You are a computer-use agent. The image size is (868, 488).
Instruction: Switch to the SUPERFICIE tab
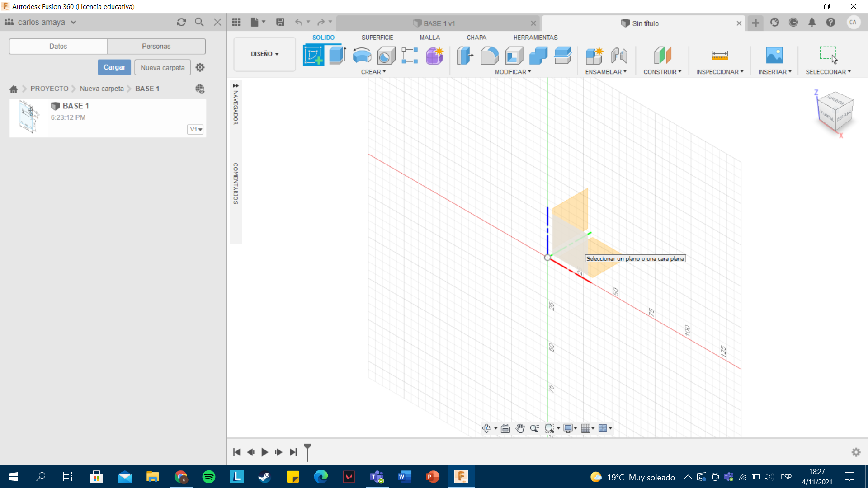click(377, 38)
